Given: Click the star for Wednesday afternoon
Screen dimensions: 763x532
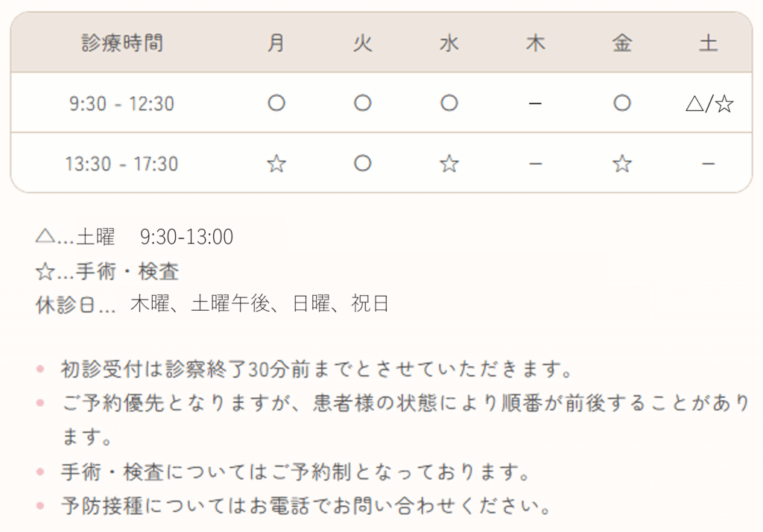Looking at the screenshot, I should 449,163.
